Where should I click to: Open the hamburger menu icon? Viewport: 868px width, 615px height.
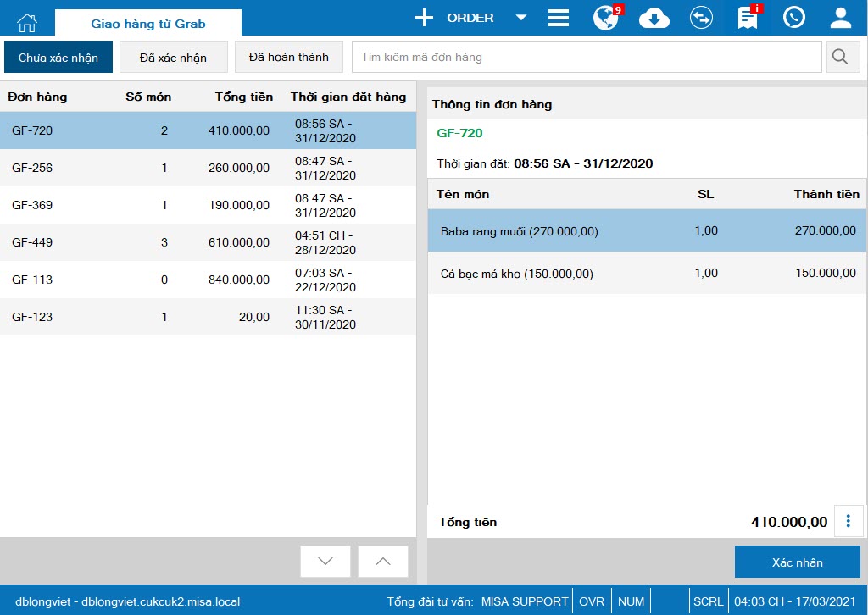point(559,18)
